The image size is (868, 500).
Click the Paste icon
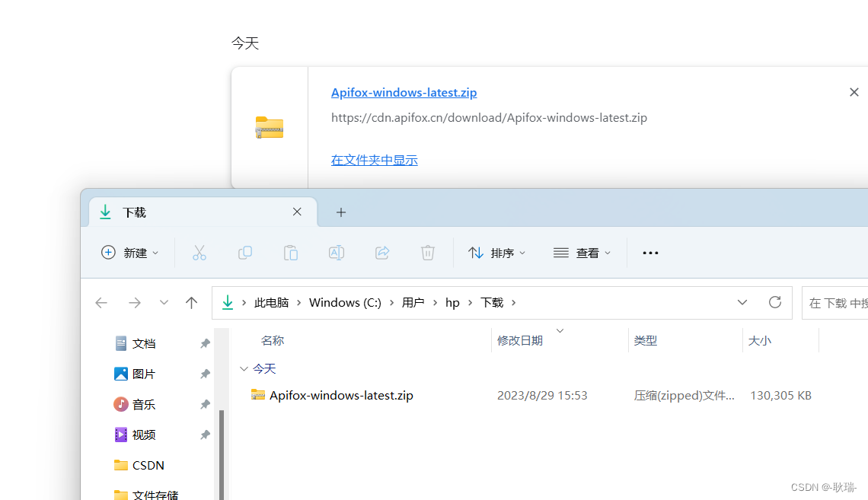[x=290, y=253]
